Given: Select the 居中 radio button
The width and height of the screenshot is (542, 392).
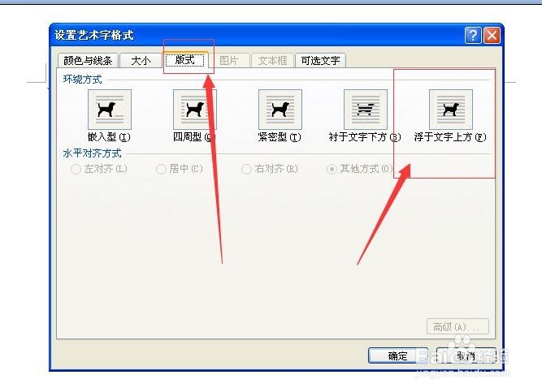Looking at the screenshot, I should [161, 170].
